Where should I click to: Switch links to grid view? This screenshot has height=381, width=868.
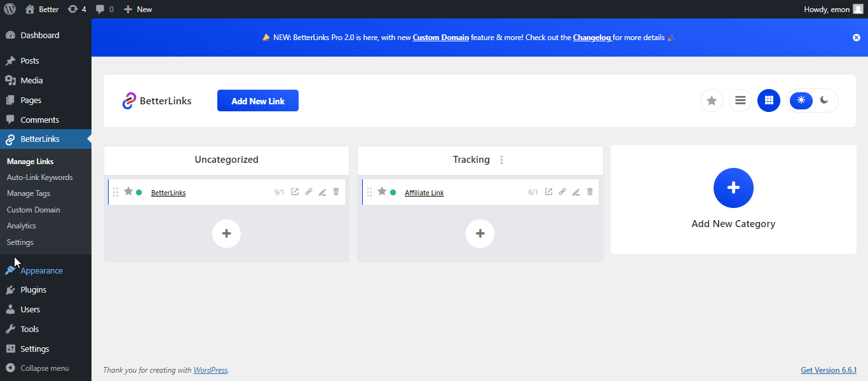point(768,100)
